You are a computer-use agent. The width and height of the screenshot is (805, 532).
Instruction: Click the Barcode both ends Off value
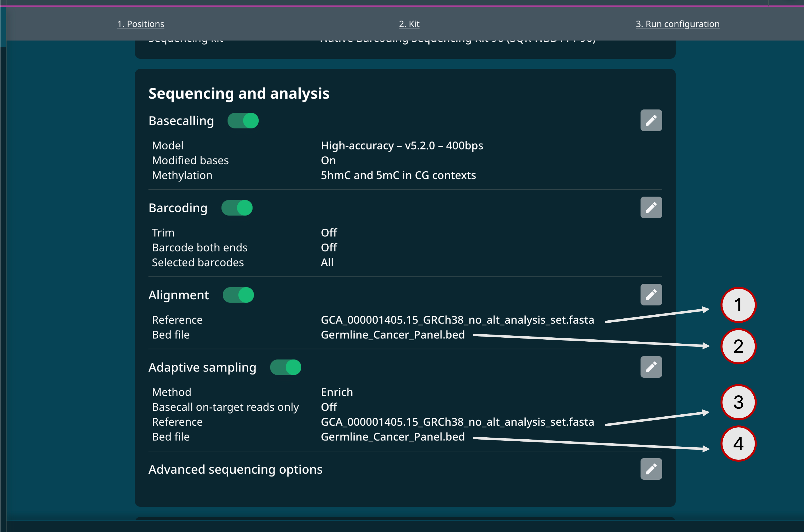(329, 248)
